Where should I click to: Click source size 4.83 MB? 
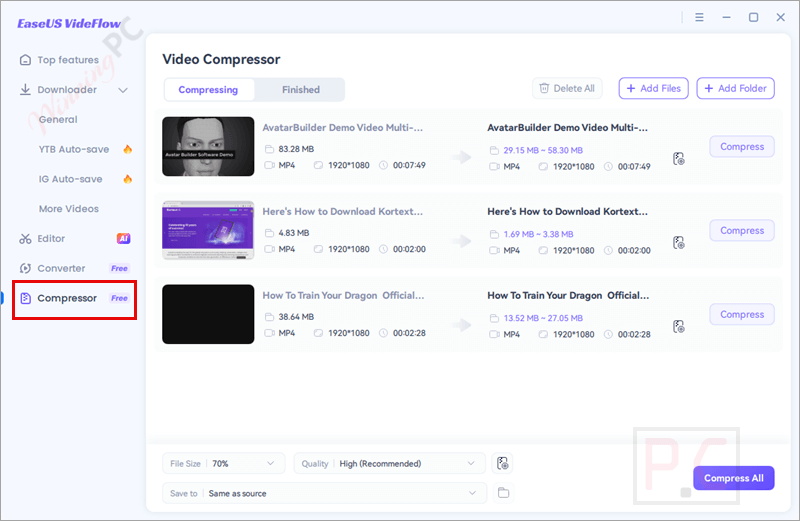click(x=293, y=233)
